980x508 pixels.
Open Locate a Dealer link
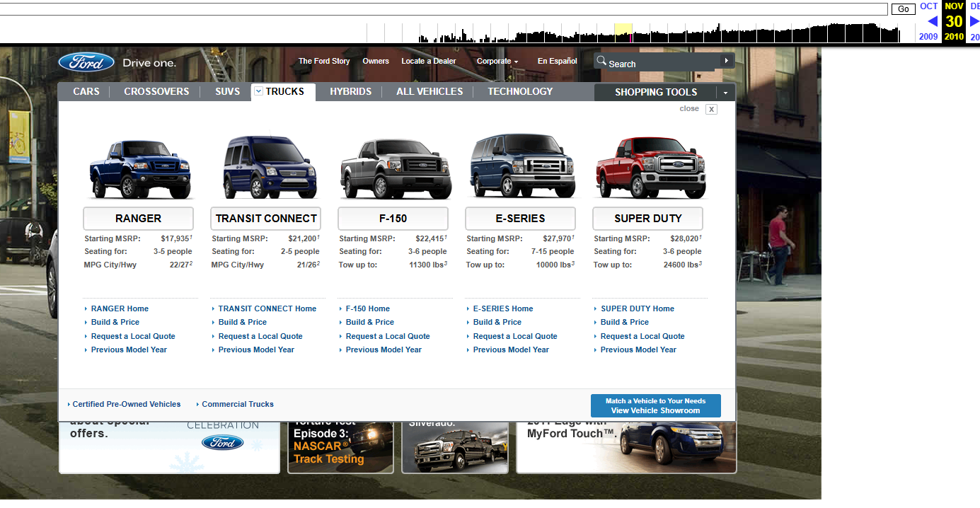tap(429, 62)
